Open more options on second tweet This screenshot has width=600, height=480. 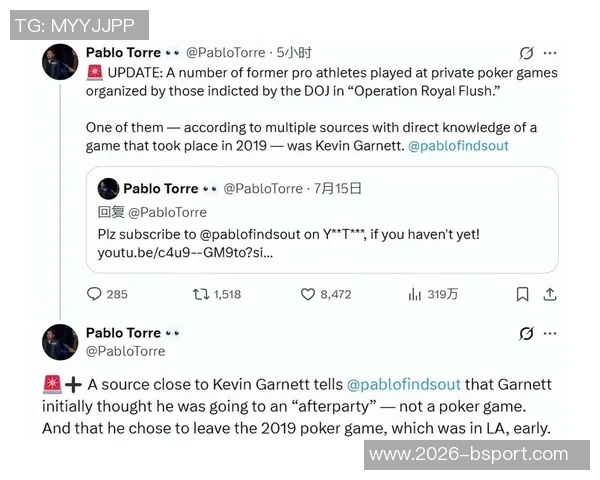pos(550,334)
